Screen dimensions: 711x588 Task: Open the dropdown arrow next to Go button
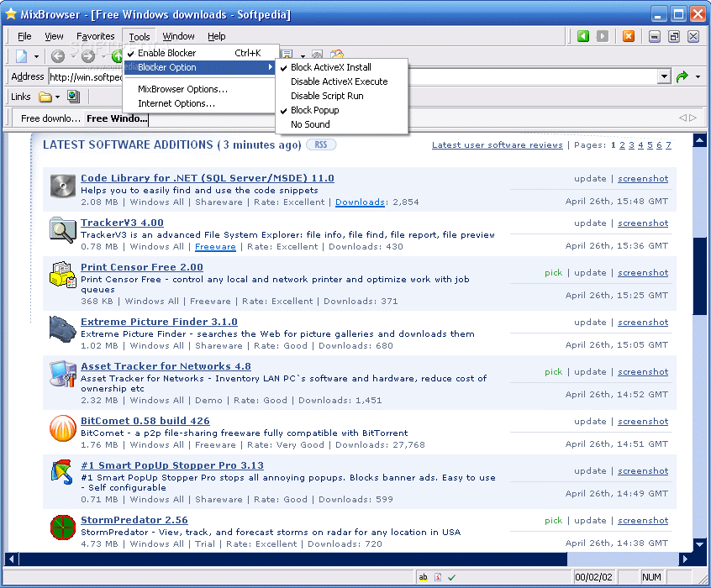click(698, 77)
